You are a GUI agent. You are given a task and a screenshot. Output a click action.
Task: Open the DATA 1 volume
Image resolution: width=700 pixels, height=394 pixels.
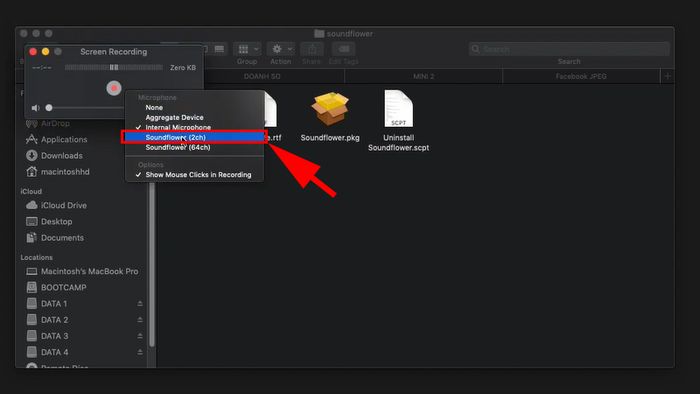54,303
